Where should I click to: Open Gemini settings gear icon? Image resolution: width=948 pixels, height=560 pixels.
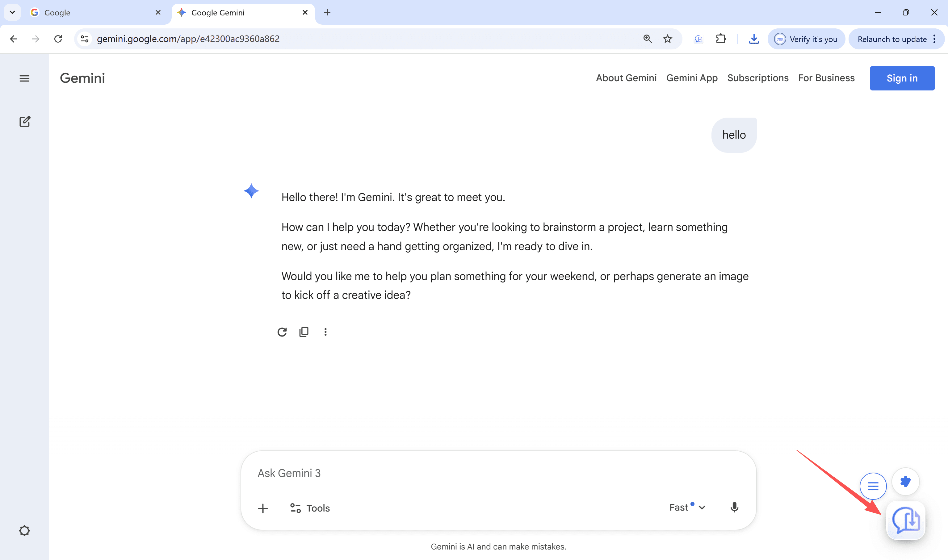pos(24,531)
